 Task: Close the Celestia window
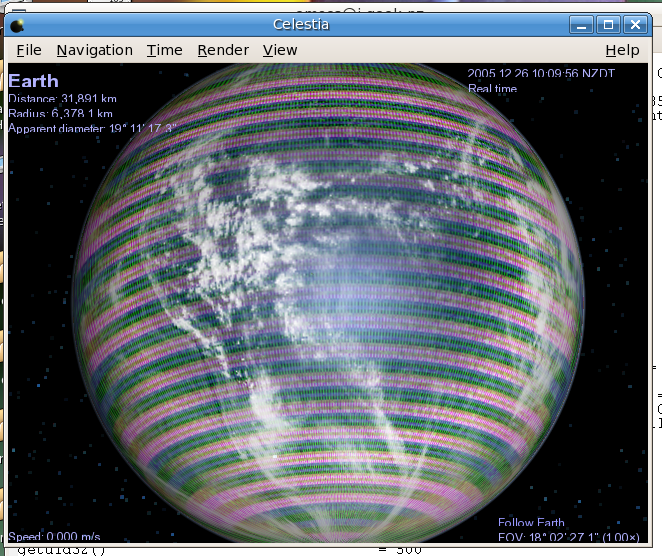(633, 24)
